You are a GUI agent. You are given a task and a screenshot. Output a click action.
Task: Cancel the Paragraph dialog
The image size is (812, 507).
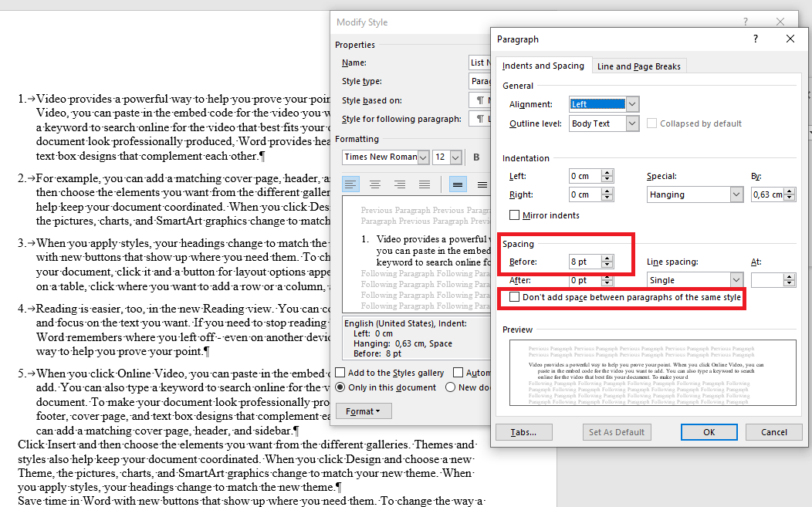click(x=773, y=432)
